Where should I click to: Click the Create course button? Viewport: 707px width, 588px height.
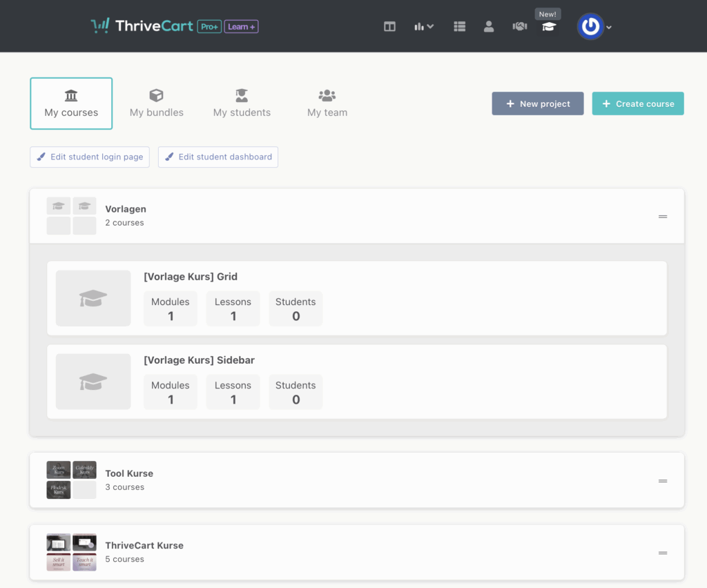pyautogui.click(x=638, y=104)
